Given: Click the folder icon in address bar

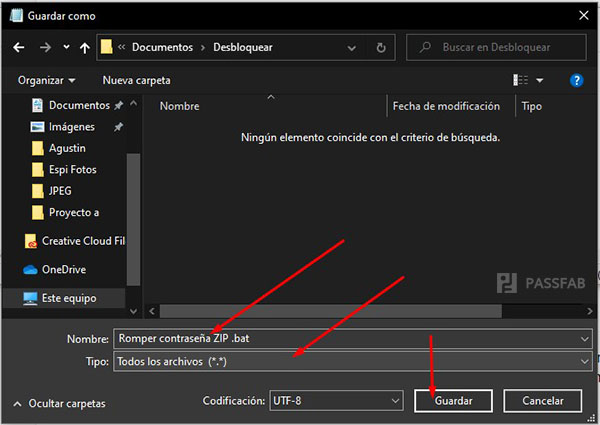Looking at the screenshot, I should click(x=106, y=47).
